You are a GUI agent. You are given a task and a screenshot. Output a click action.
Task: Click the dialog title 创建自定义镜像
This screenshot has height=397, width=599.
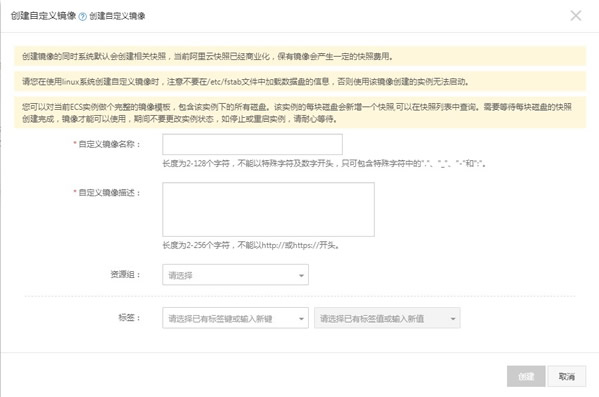(44, 16)
